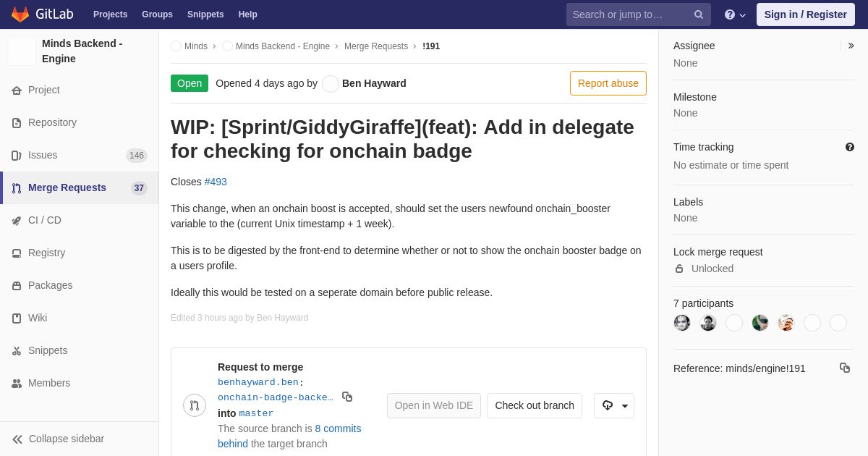This screenshot has height=456, width=868.
Task: Click !191 breadcrumb
Action: pos(431,46)
